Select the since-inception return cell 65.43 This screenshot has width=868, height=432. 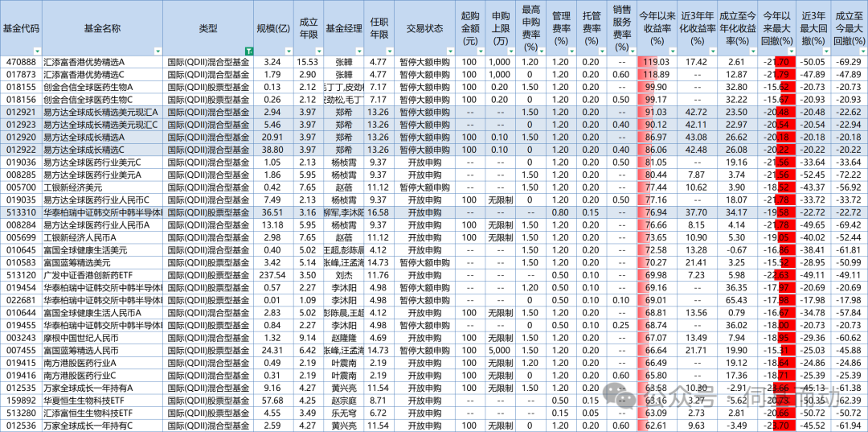click(737, 302)
